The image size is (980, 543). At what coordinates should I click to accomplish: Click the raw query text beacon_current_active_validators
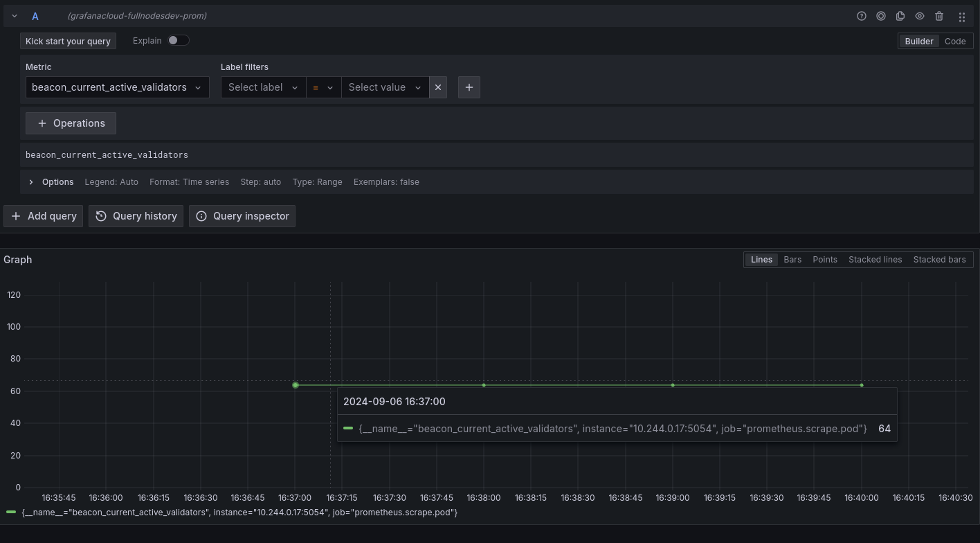[x=107, y=155]
